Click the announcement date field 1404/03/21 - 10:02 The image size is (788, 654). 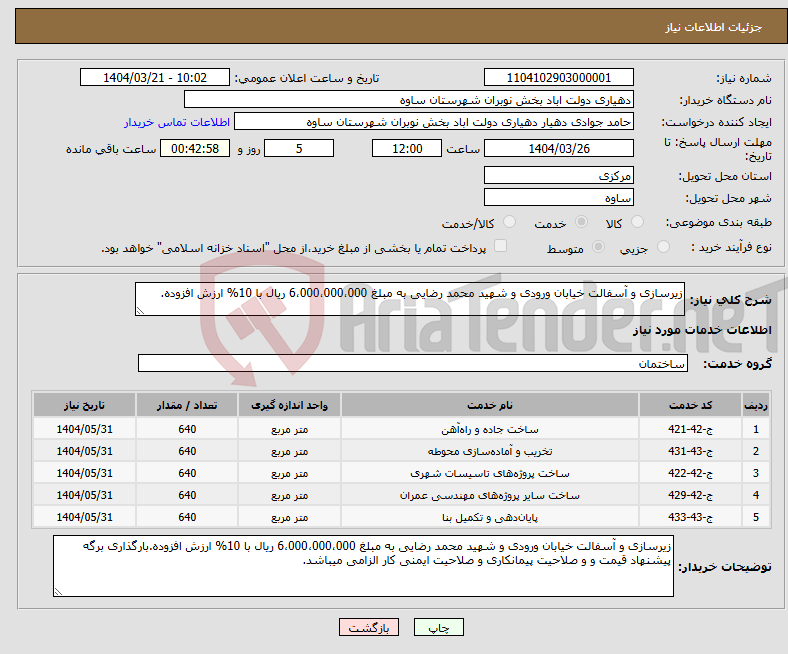click(x=155, y=77)
